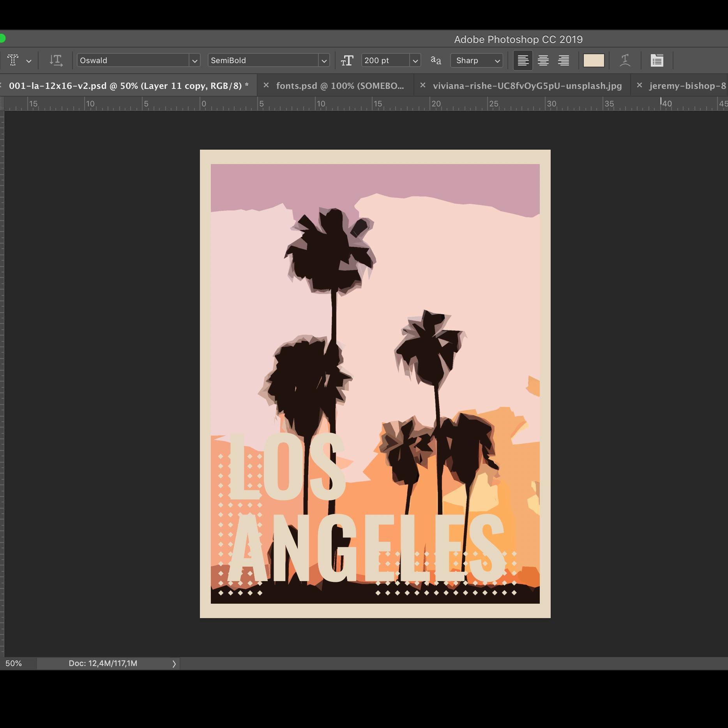This screenshot has height=728, width=728.
Task: Click the LOS text on poster
Action: (x=287, y=466)
